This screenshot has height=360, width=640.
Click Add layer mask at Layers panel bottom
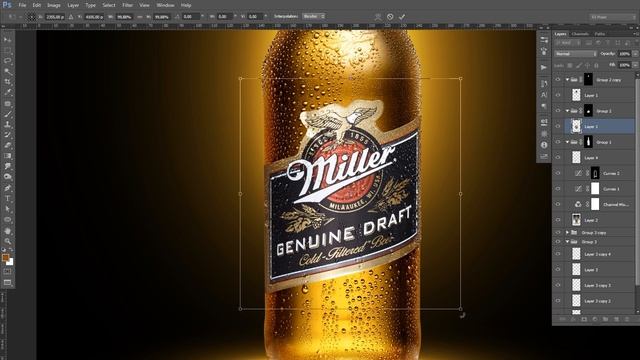[x=584, y=319]
